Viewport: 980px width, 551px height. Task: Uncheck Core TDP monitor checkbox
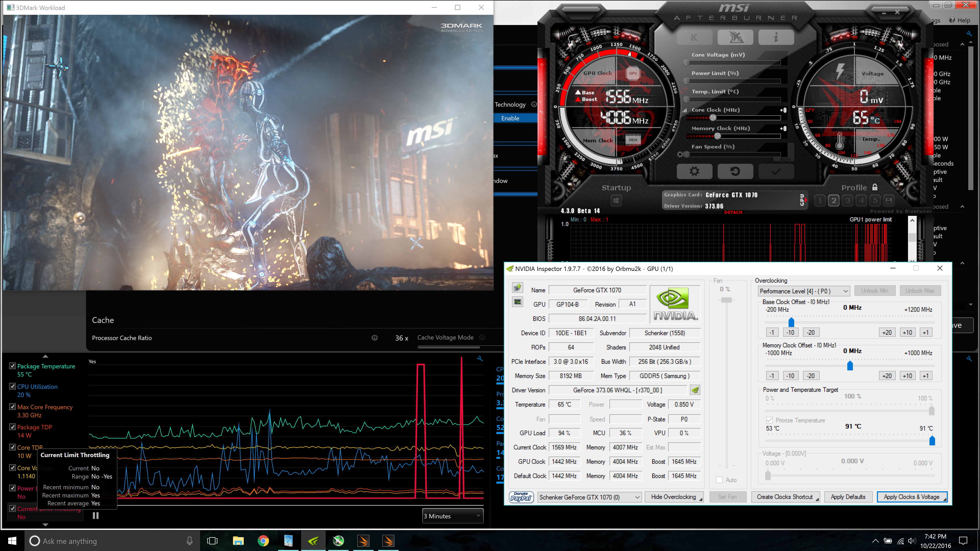pyautogui.click(x=13, y=447)
